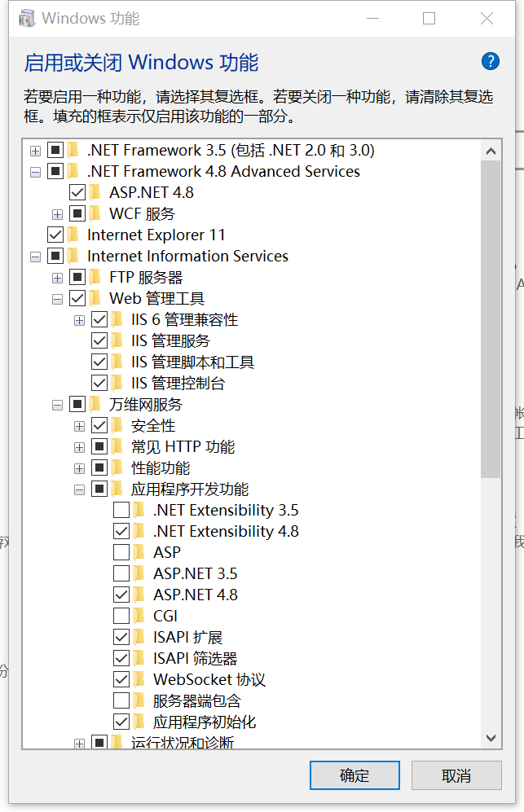Collapse the 应用程序开发功能 node
524x812 pixels.
coord(79,490)
